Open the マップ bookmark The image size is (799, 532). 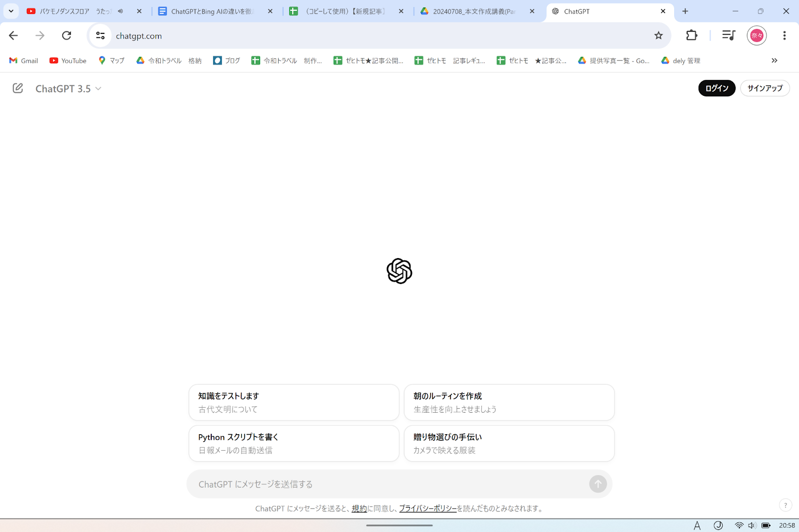pyautogui.click(x=111, y=60)
